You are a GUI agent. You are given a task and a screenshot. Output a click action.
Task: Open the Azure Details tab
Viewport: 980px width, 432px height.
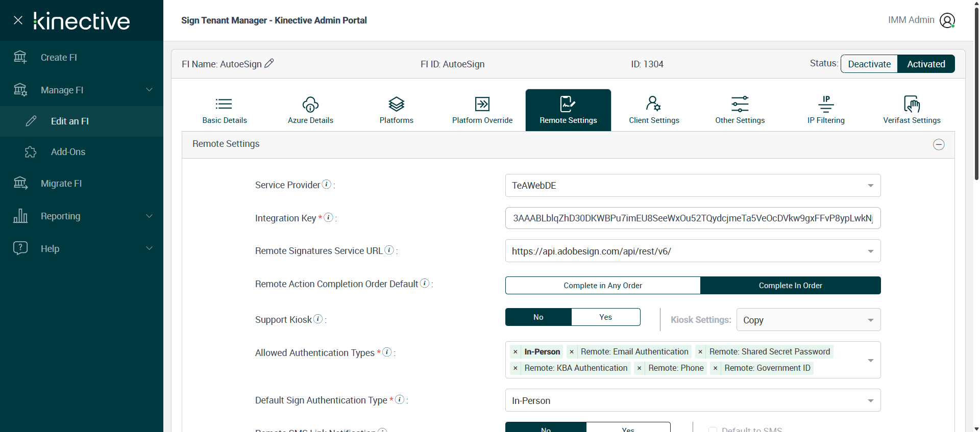click(310, 110)
